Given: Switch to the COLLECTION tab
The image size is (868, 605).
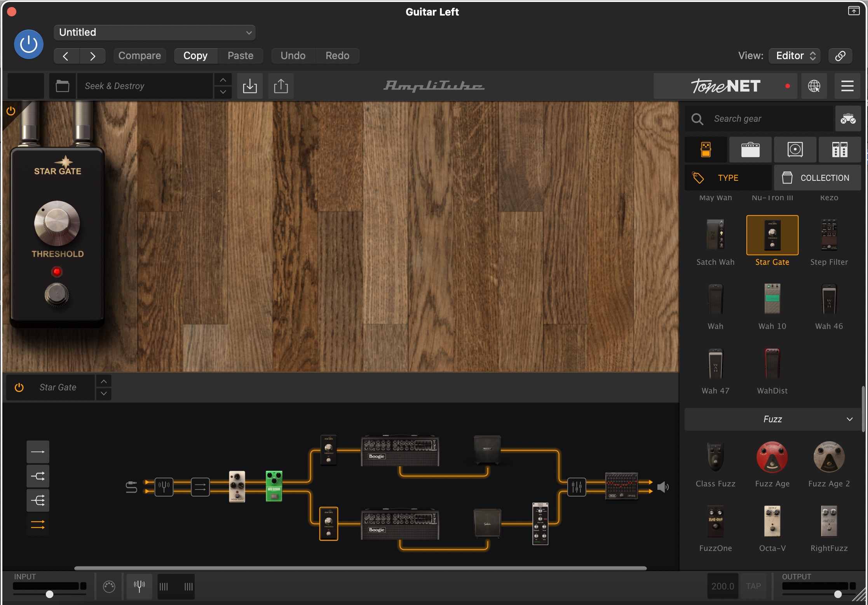Looking at the screenshot, I should click(817, 178).
